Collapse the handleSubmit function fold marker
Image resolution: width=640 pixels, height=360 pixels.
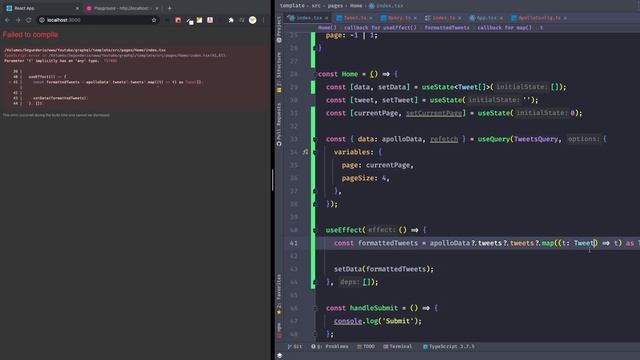click(x=315, y=308)
